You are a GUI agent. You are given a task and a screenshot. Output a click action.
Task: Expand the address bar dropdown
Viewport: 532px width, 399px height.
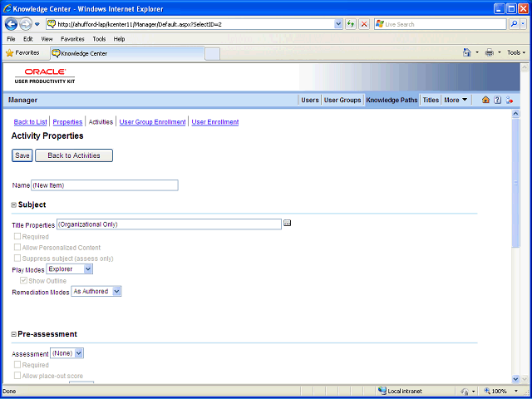pos(338,24)
